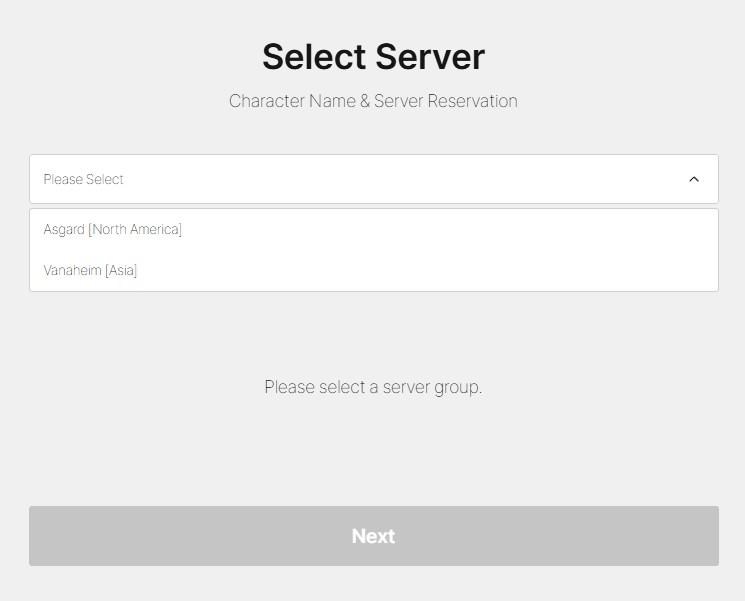The width and height of the screenshot is (745, 601).
Task: Click the caret icon beside Please Select
Action: (694, 179)
